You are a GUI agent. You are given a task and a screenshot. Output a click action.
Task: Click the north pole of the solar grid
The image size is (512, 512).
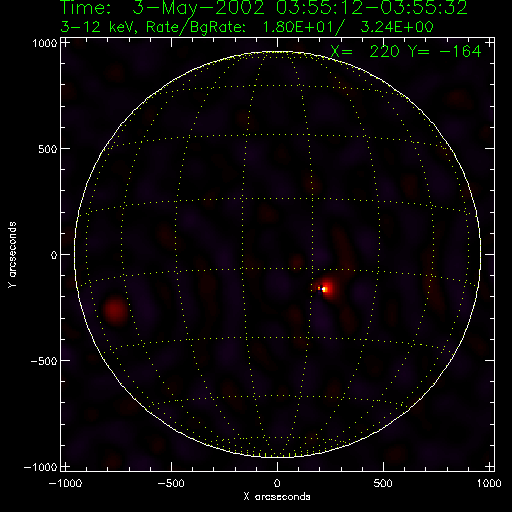[277, 52]
